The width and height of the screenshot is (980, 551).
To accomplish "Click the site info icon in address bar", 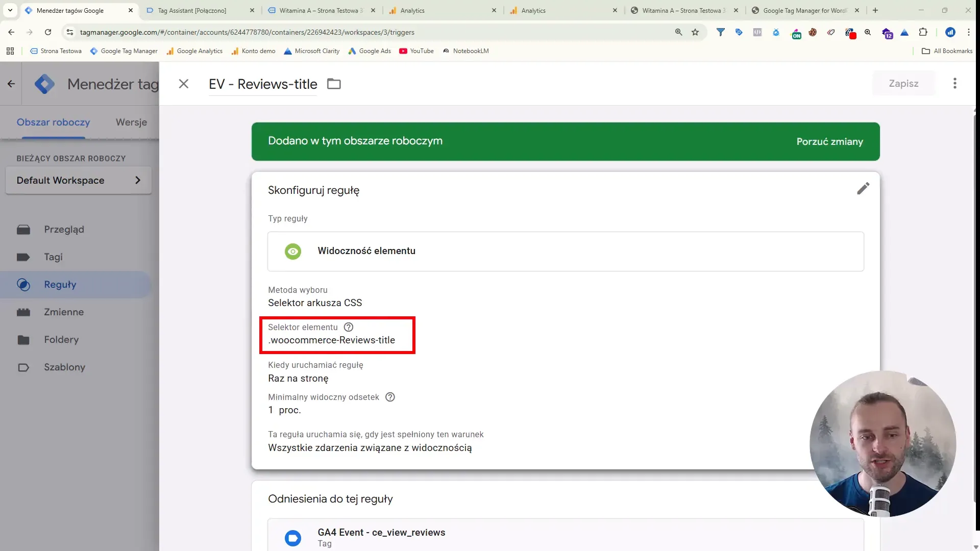I will pos(70,32).
